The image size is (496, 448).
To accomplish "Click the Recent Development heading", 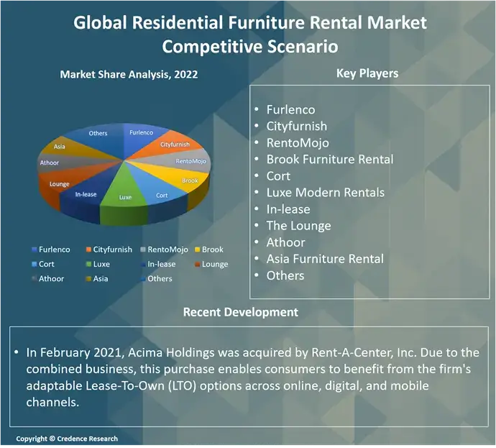I will point(240,312).
